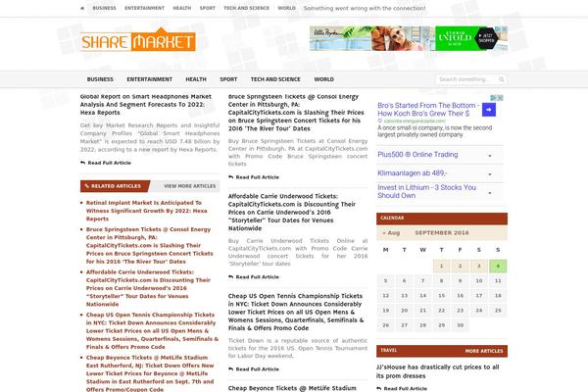Close the sidebar ad with X icon
This screenshot has width=588, height=392.
[x=500, y=98]
